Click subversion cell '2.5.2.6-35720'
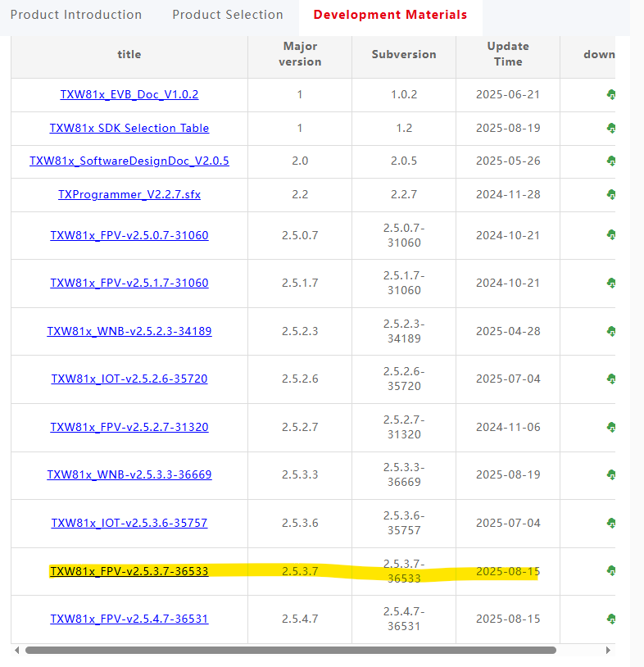Viewport: 644px width, 667px height. (x=404, y=379)
